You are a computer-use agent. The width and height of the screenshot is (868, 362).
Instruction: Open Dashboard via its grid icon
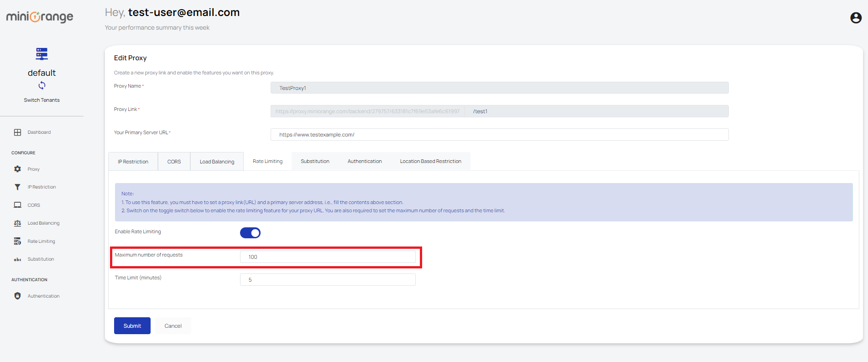point(17,132)
